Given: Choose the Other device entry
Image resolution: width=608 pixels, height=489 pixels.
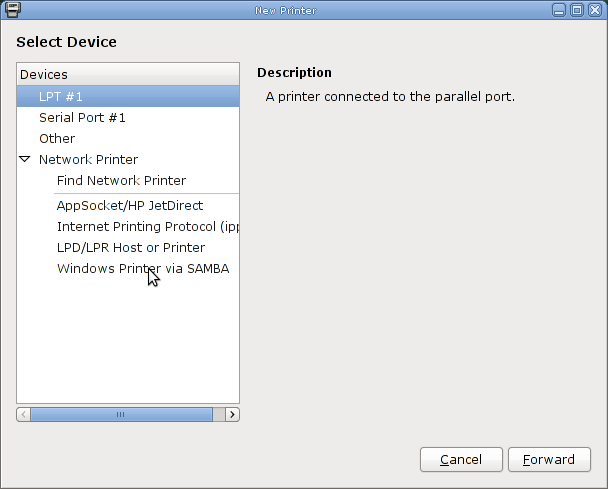Looking at the screenshot, I should [128, 138].
